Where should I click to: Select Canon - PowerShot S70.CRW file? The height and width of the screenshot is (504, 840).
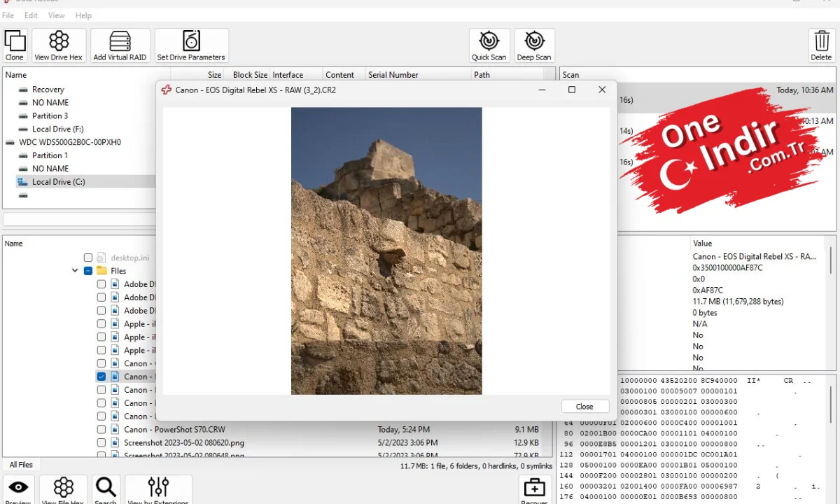click(x=174, y=430)
